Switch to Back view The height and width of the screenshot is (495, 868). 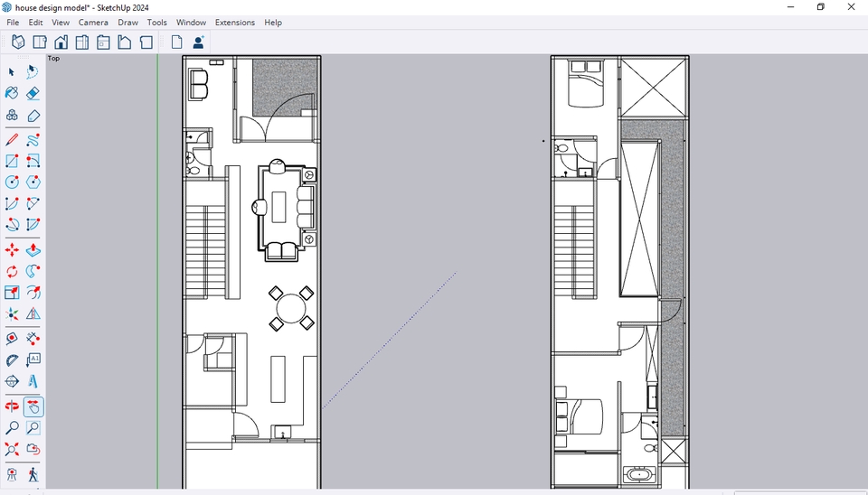point(103,42)
